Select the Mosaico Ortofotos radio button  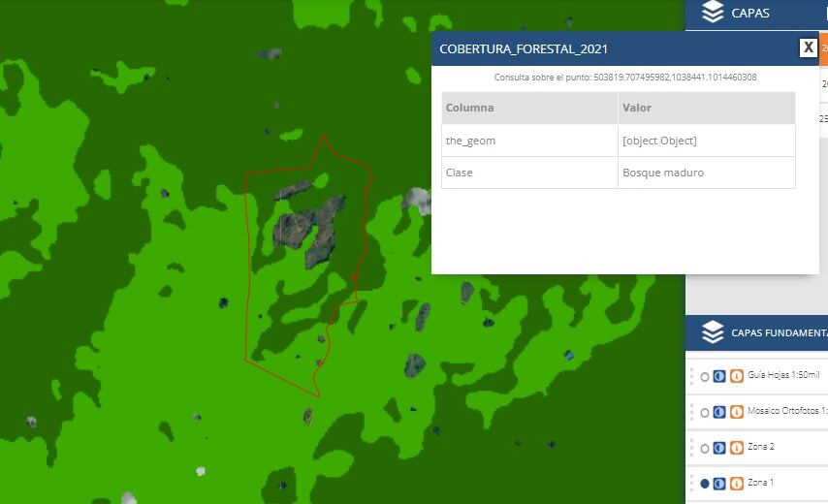[705, 412]
